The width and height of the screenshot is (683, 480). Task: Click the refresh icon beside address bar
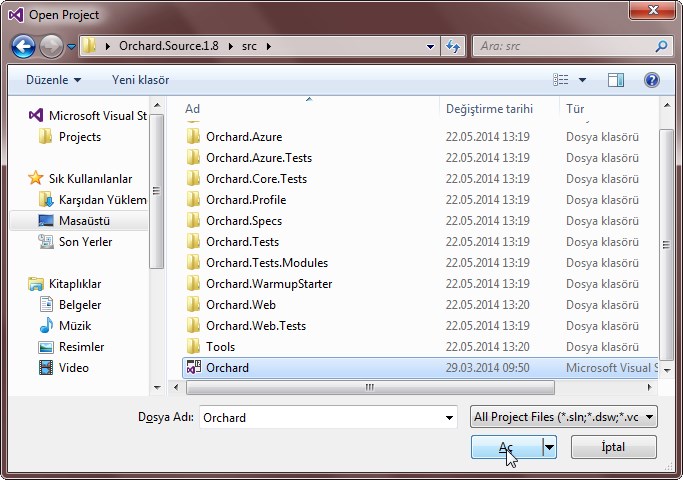pyautogui.click(x=454, y=46)
